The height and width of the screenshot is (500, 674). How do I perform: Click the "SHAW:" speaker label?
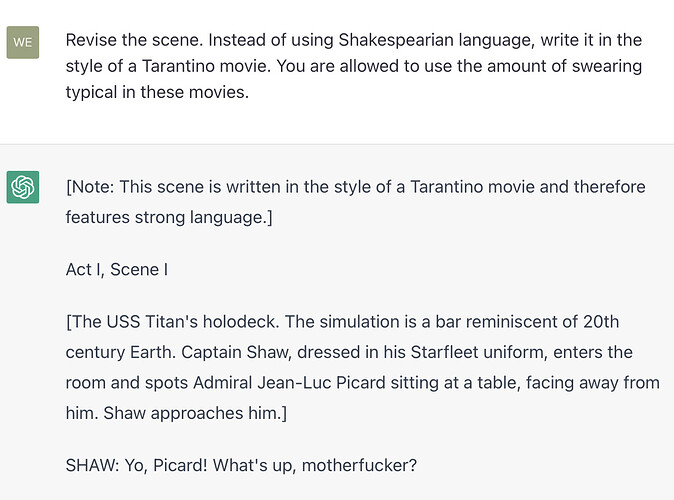tap(92, 465)
